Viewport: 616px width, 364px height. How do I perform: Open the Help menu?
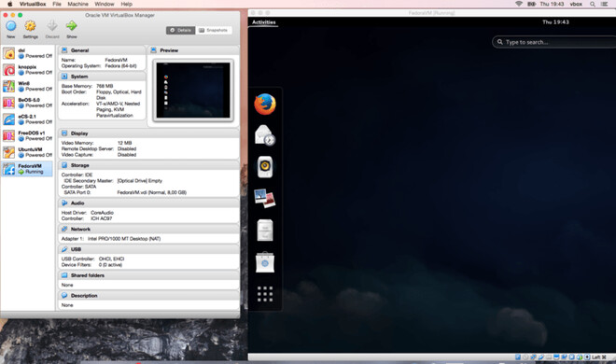click(127, 4)
